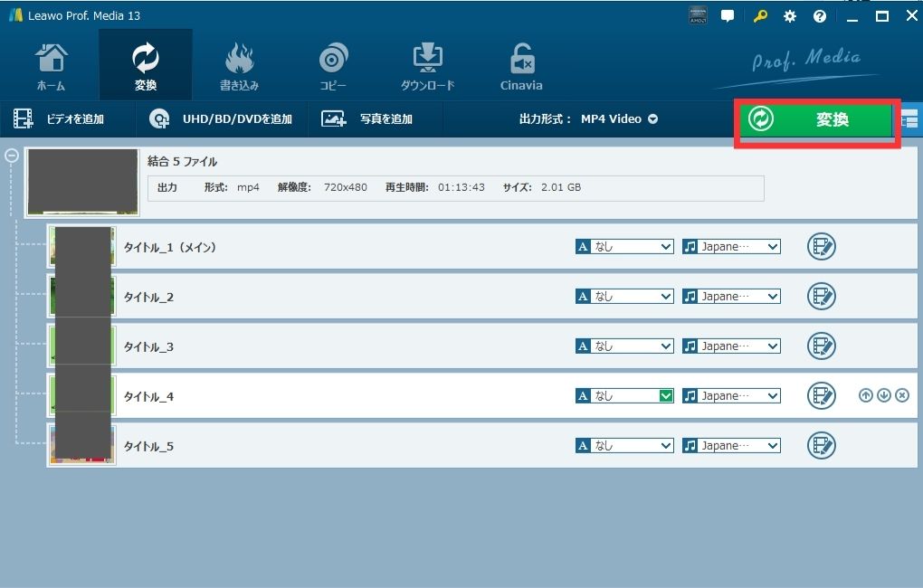Collapse the merged 5 files group
The image size is (923, 588).
point(12,155)
